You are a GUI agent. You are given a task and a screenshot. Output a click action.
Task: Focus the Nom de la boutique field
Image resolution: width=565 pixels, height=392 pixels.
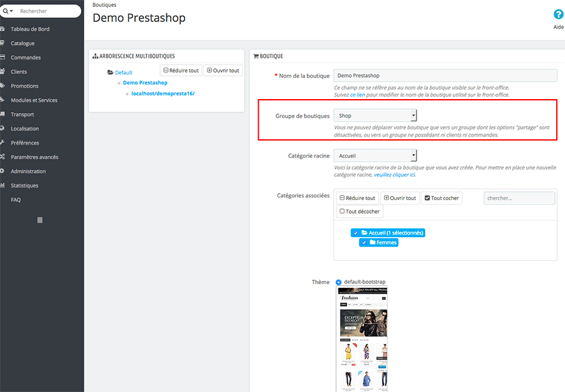click(445, 76)
